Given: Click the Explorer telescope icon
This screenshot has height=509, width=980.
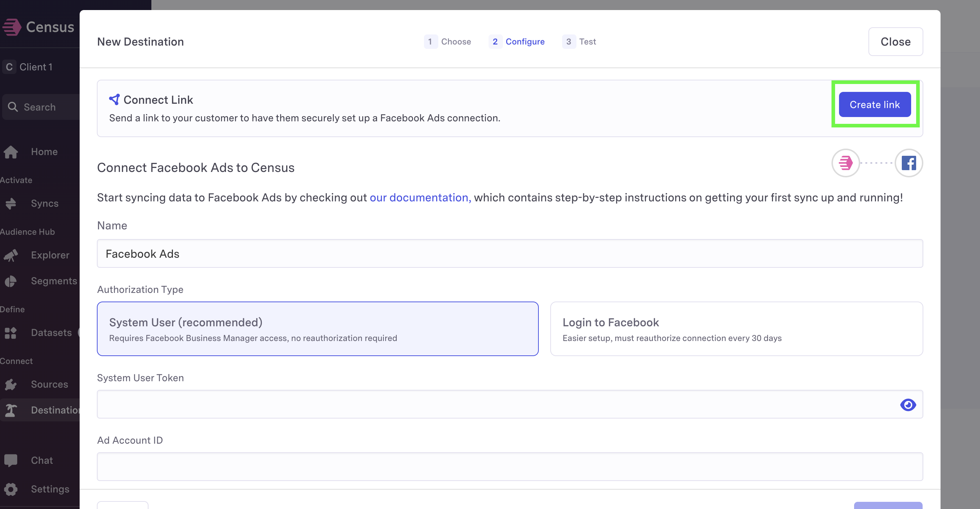Looking at the screenshot, I should [x=11, y=255].
